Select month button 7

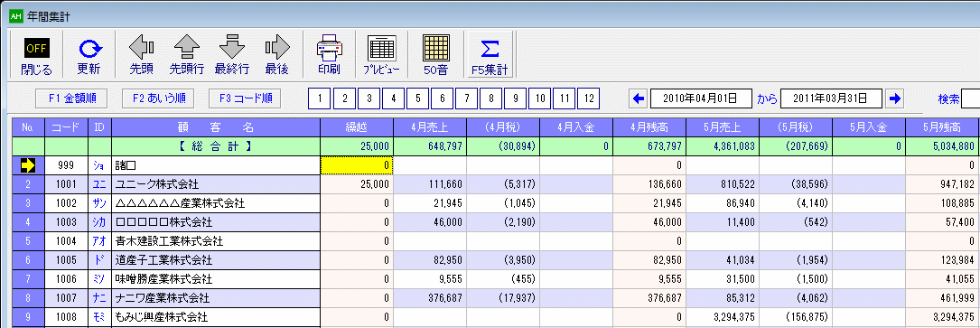point(466,98)
